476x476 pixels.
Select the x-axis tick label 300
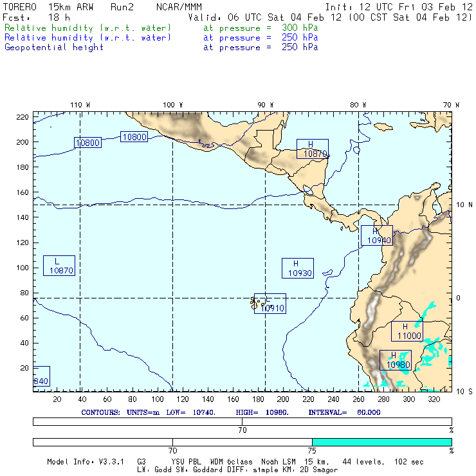408,399
